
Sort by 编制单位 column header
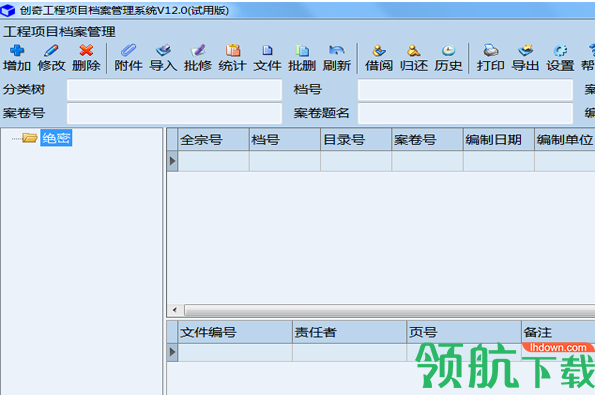point(565,140)
